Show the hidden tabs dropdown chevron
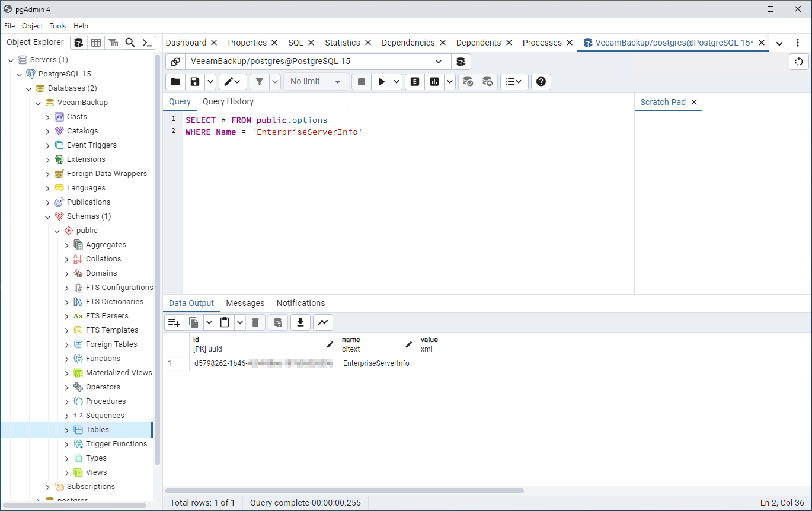This screenshot has height=511, width=812. click(779, 43)
